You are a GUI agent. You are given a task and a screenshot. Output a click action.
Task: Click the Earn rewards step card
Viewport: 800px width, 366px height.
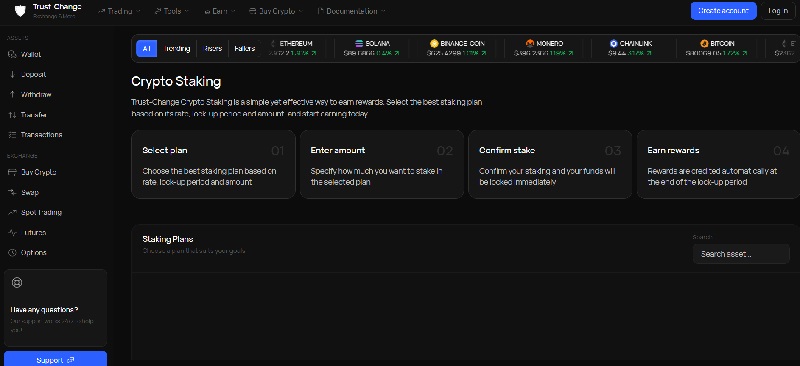pyautogui.click(x=718, y=164)
